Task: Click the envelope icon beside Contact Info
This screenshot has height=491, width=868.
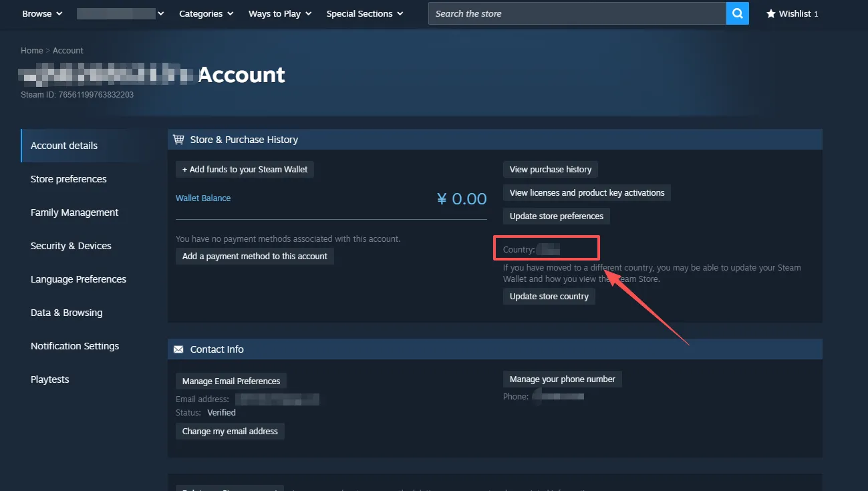Action: click(178, 349)
